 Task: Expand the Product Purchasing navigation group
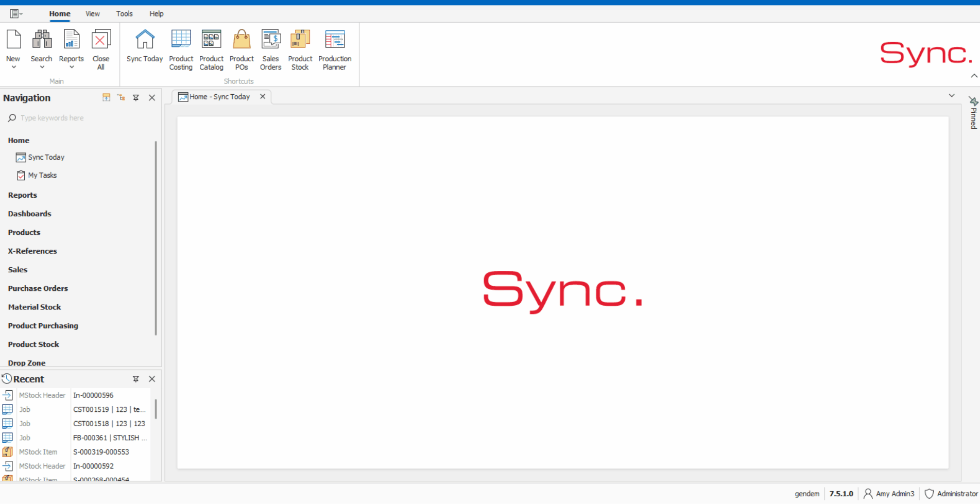43,326
